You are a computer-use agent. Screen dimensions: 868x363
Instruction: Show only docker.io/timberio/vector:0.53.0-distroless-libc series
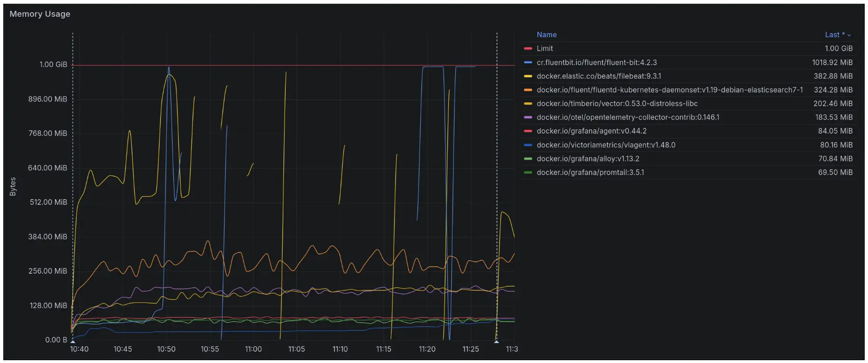click(617, 103)
